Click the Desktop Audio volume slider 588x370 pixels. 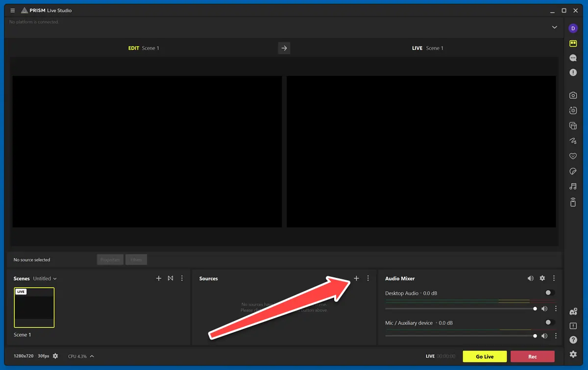pos(460,309)
